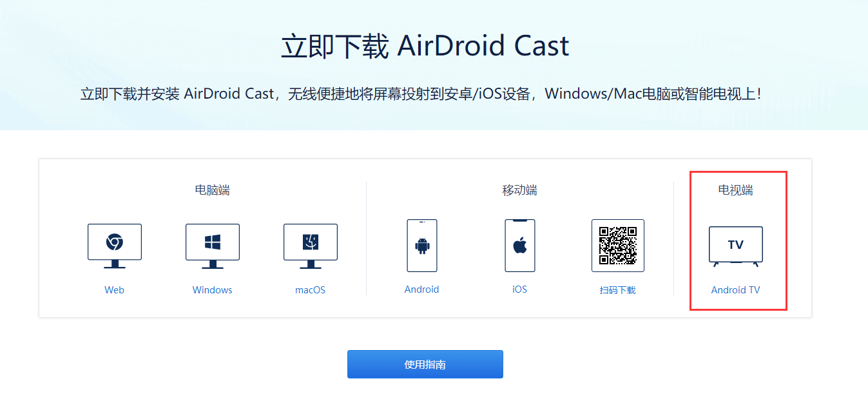Screen dimensions: 868x401
Task: Choose the macOS Finder monitor icon
Action: coord(311,246)
